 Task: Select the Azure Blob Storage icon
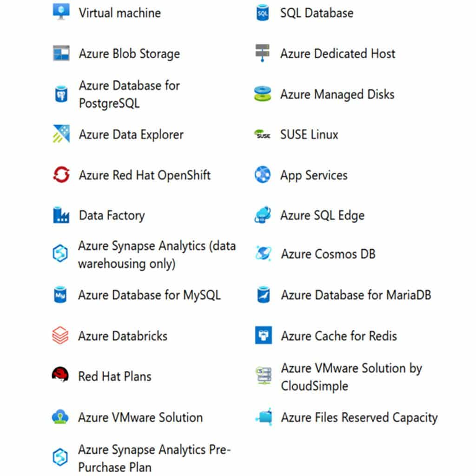(x=61, y=53)
